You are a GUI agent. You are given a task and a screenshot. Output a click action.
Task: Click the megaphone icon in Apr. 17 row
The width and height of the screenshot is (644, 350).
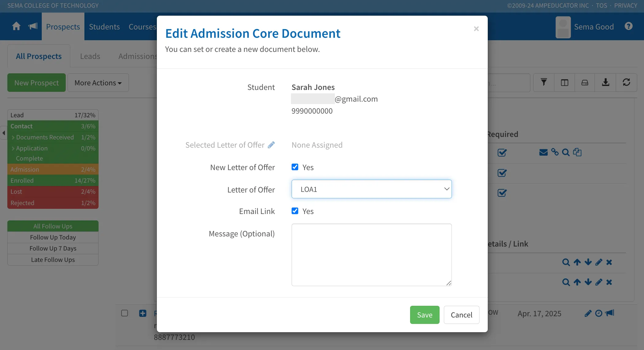tap(610, 313)
